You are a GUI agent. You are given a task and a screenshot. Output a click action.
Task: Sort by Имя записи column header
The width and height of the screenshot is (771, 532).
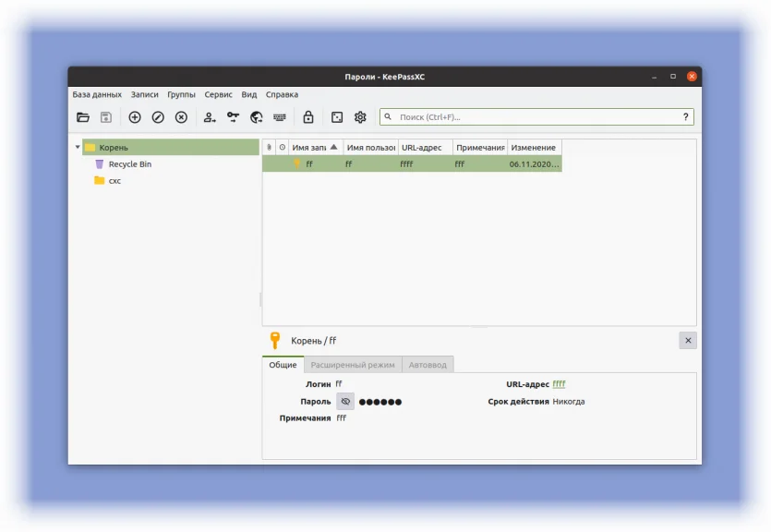pos(316,148)
